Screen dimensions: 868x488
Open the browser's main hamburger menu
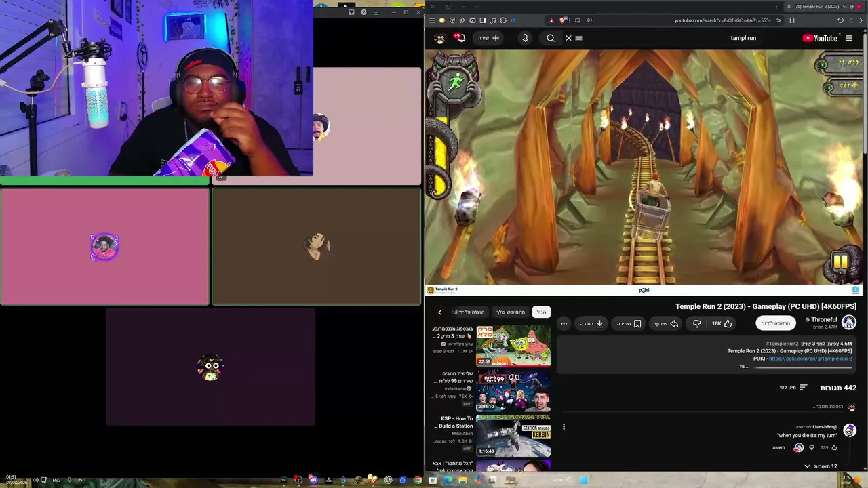(x=431, y=20)
